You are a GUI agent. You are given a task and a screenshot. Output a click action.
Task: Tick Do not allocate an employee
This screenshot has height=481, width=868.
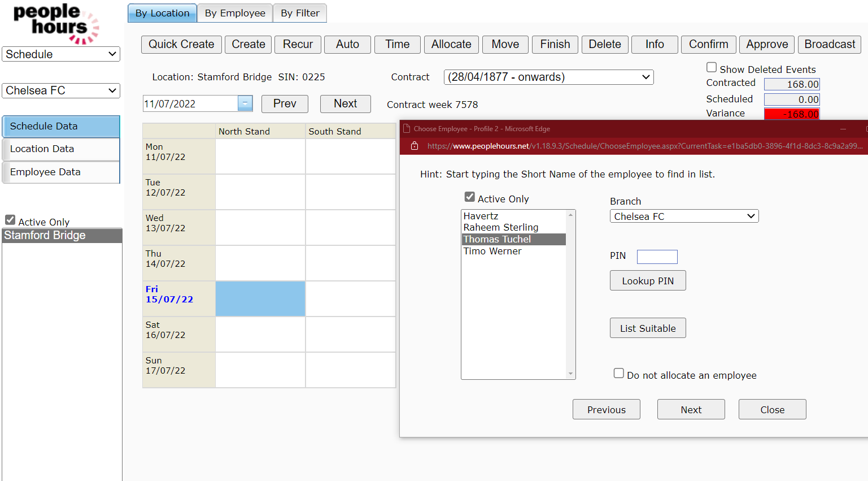coord(619,374)
